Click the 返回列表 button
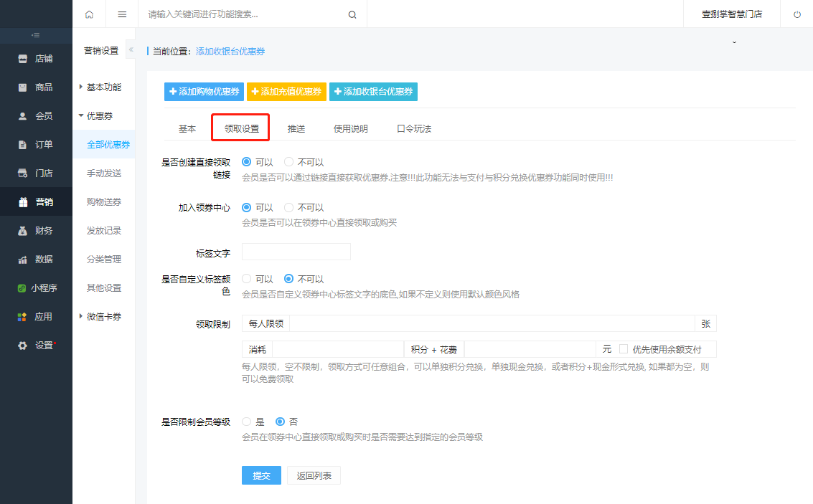Viewport: 813px width, 504px height. point(314,475)
